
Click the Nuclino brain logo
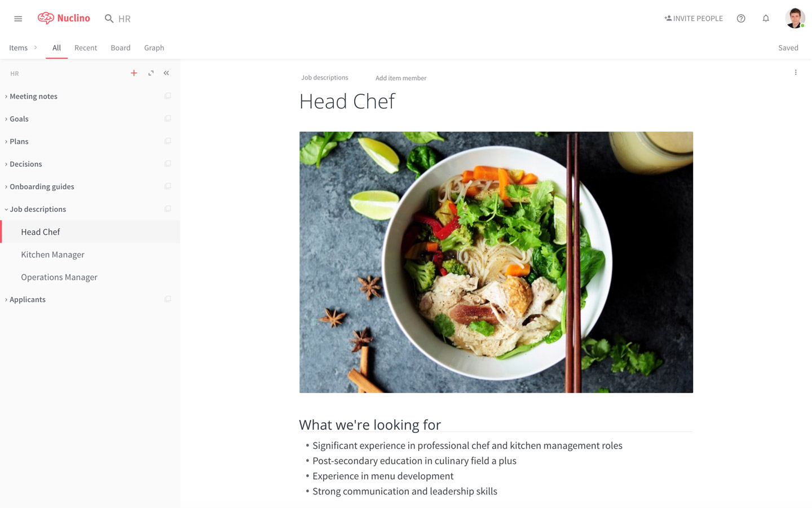[x=46, y=18]
